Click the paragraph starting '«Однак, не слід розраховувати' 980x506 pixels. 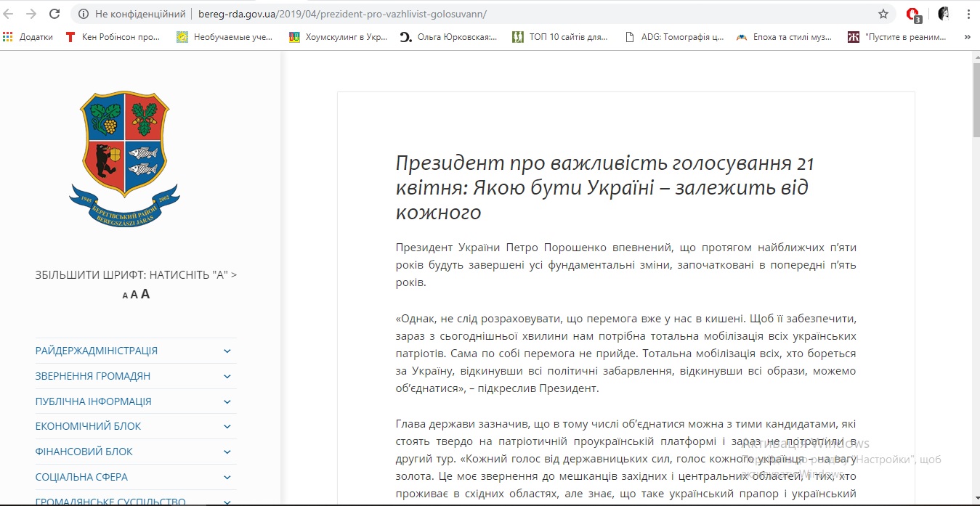(626, 354)
